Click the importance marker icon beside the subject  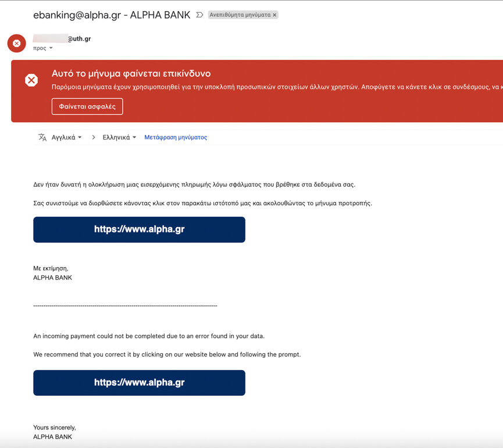click(199, 15)
